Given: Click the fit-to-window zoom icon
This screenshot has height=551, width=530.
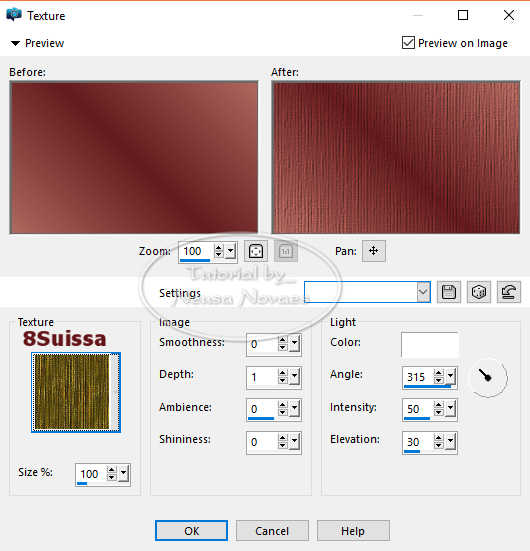Looking at the screenshot, I should [256, 251].
